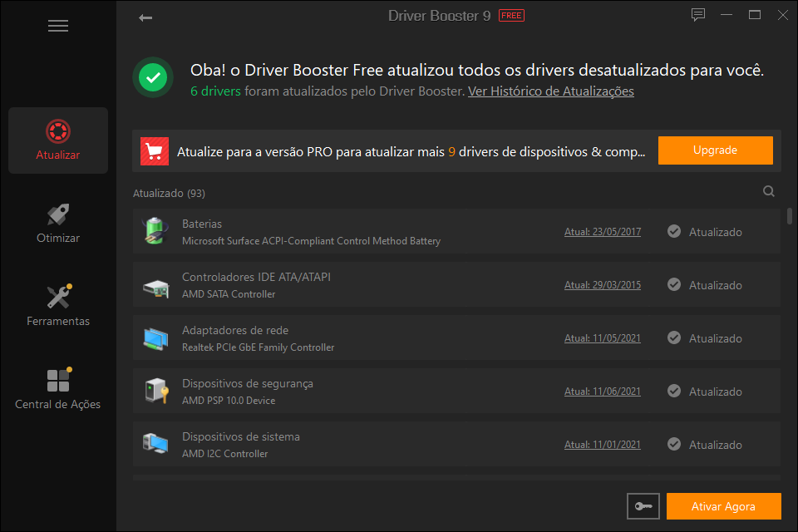Click Atualizado check icon for AMD SATA Controller

click(674, 284)
